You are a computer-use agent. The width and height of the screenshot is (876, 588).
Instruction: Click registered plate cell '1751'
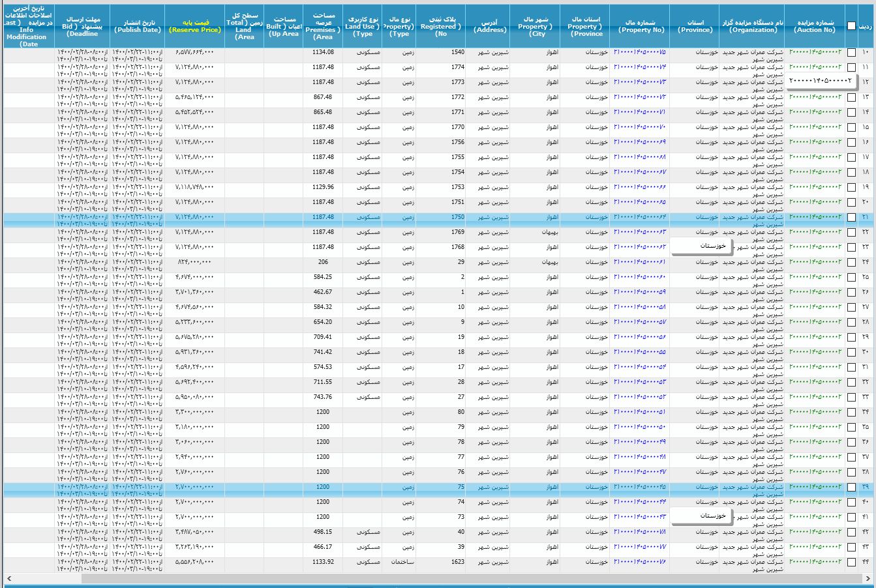pyautogui.click(x=458, y=202)
